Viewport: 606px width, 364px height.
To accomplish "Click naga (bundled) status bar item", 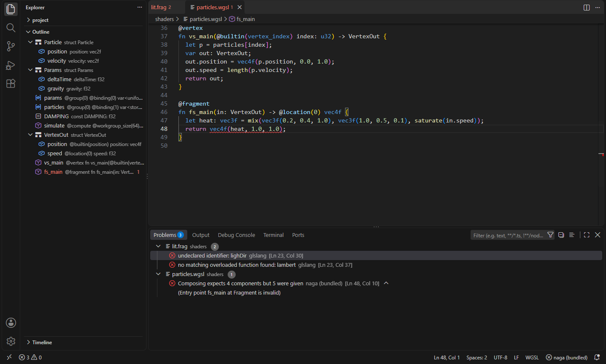I will click(566, 357).
